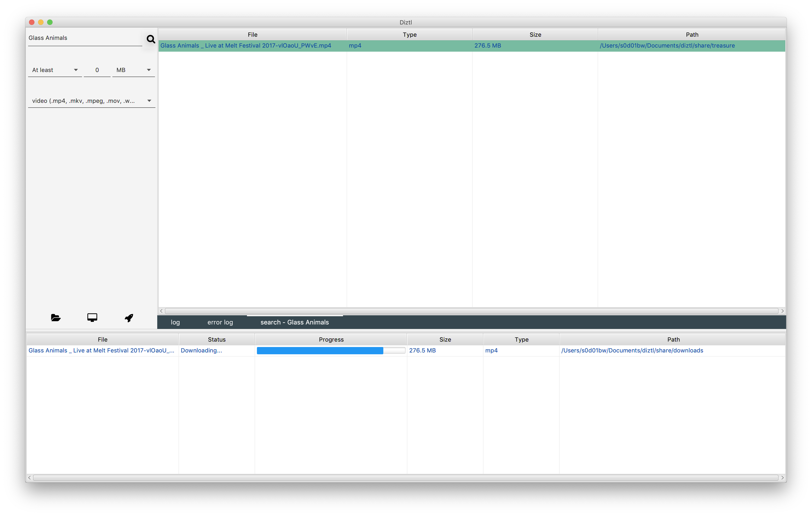This screenshot has height=516, width=812.
Task: Click the Glass Animals search text field
Action: 84,38
